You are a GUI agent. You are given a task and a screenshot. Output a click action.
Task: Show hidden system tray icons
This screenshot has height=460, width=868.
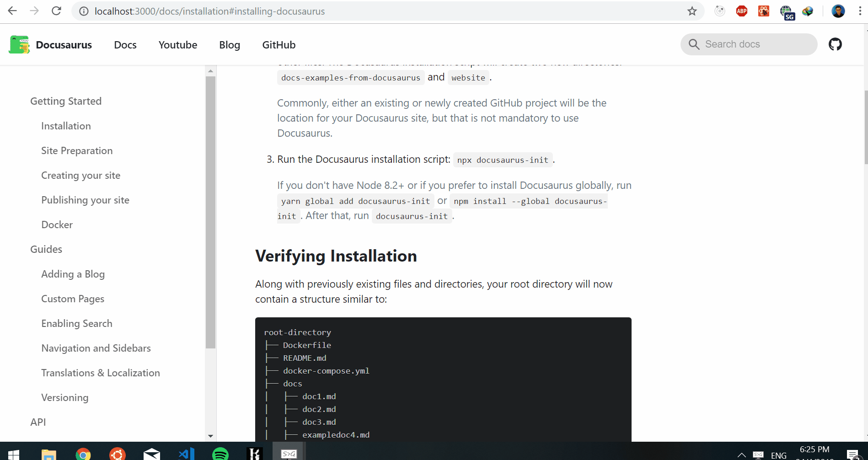[741, 455]
